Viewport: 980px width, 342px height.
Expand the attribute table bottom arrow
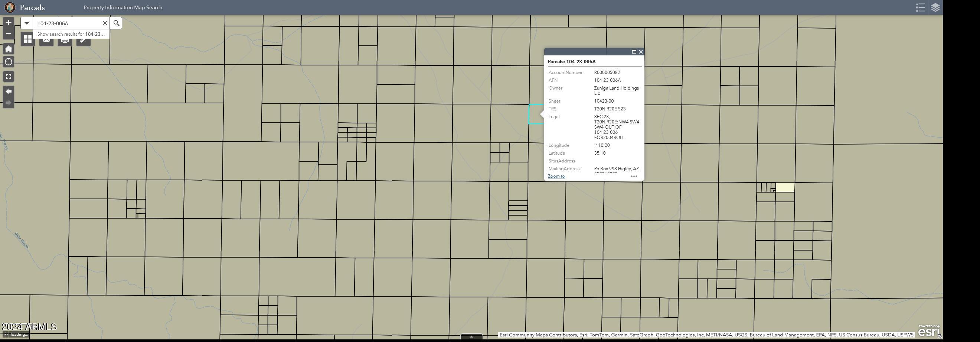coord(471,337)
